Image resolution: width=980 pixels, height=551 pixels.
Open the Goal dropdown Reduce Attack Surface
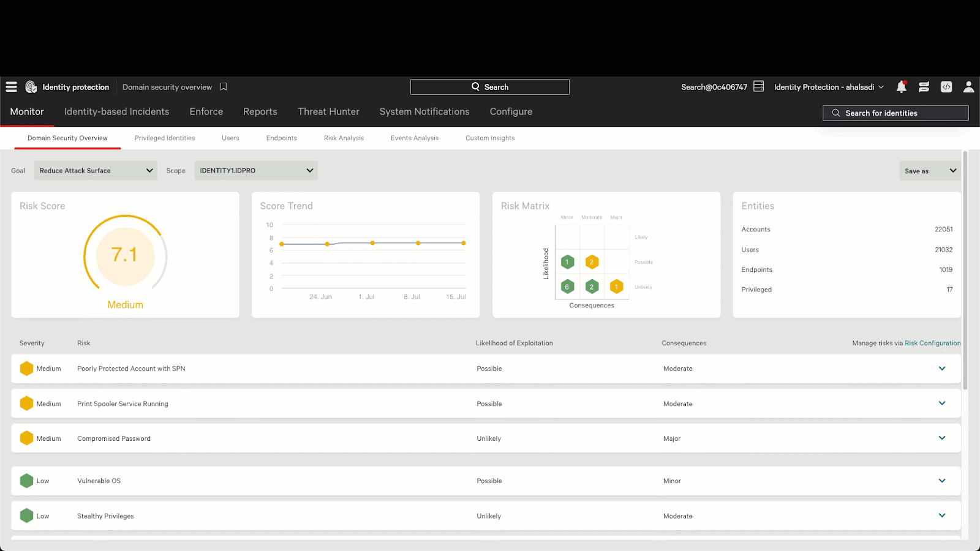pos(96,170)
